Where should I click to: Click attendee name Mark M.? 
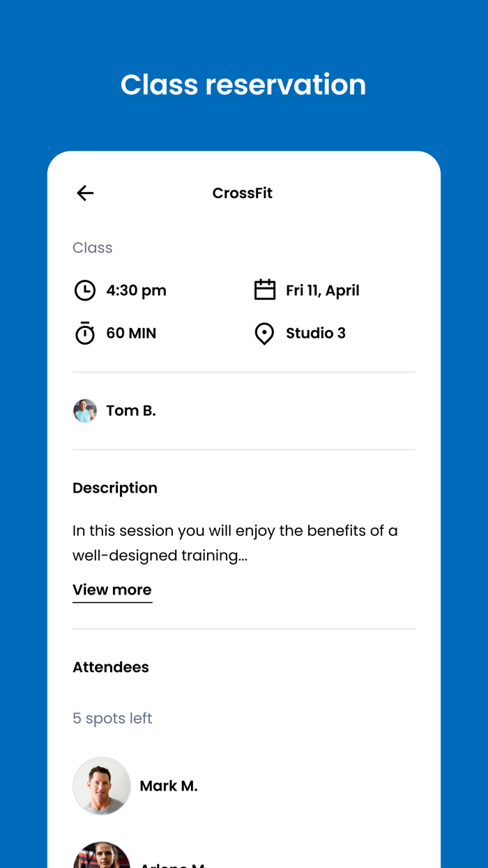tap(169, 786)
